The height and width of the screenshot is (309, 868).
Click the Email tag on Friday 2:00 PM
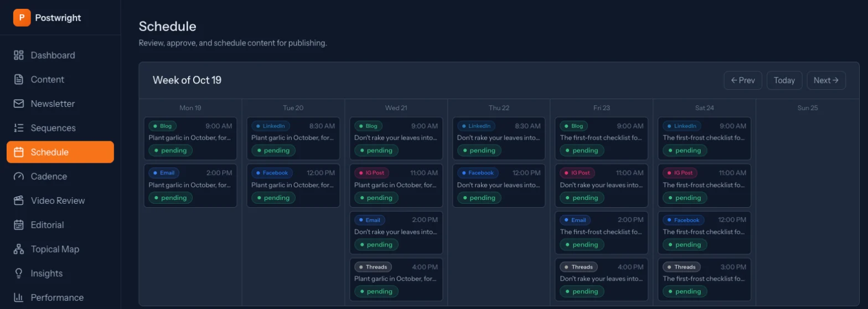pyautogui.click(x=575, y=220)
